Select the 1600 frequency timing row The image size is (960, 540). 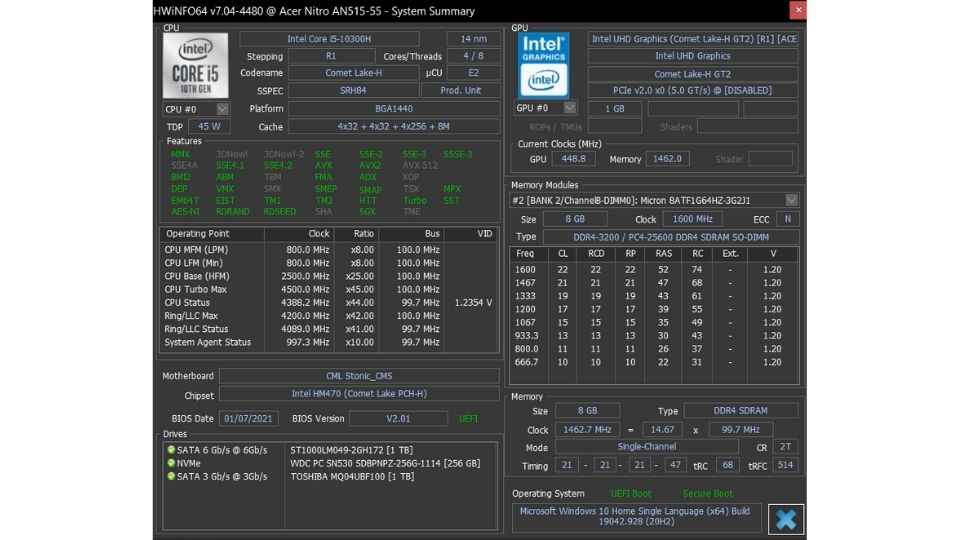point(654,269)
